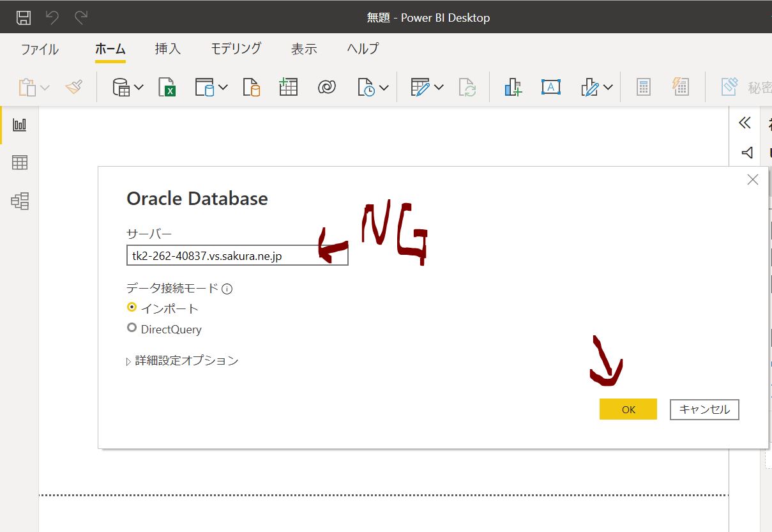
Task: Switch to the Data table view
Action: click(20, 163)
